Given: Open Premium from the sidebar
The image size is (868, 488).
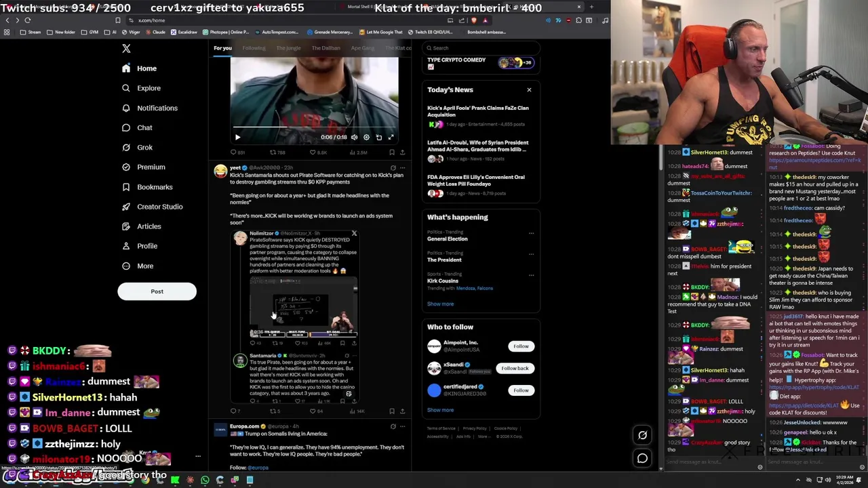Looking at the screenshot, I should tap(143, 167).
